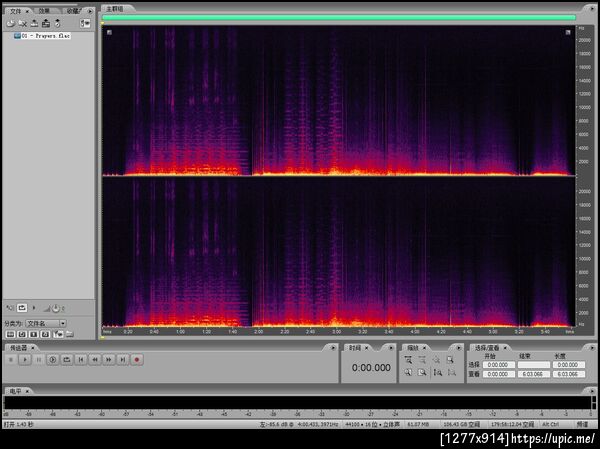This screenshot has width=600, height=449.
Task: Toggle loop preview in the Files panel
Action: [22, 308]
